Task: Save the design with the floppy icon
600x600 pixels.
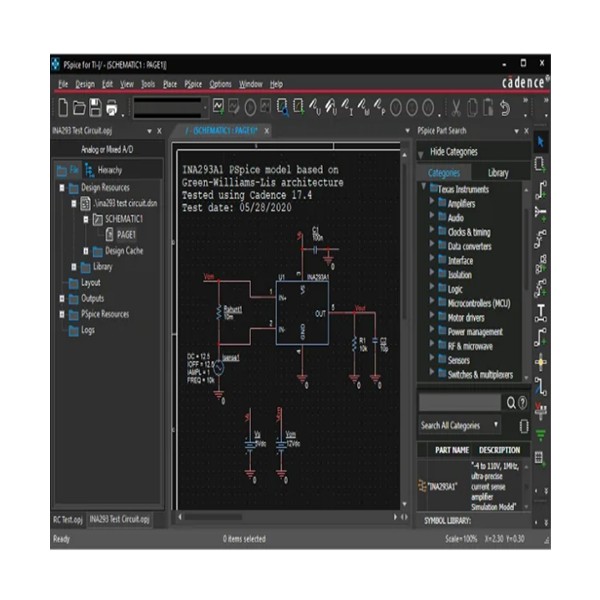Action: [95, 108]
